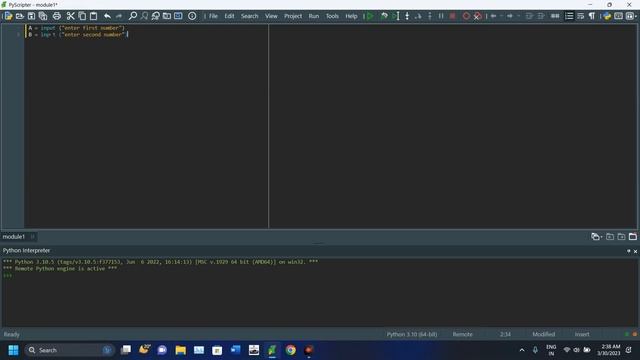Screen dimensions: 640x360
Task: Click the Save All toolbar icon
Action: [x=43, y=16]
